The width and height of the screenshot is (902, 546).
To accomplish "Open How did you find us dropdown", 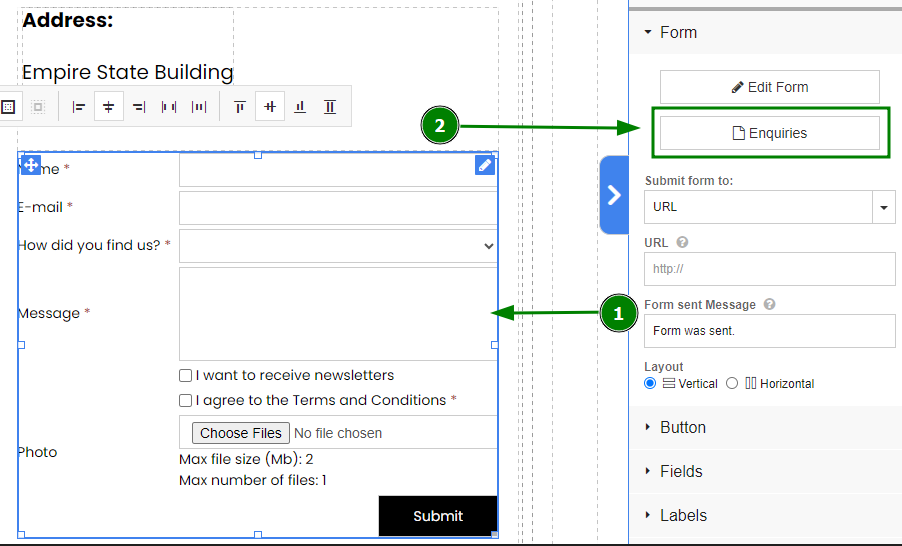I will 338,246.
